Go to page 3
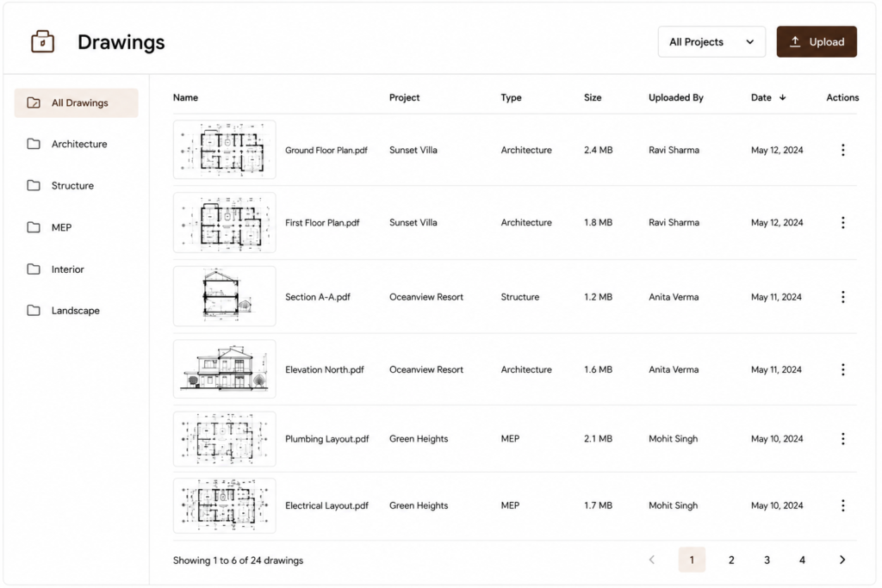Image resolution: width=882 pixels, height=588 pixels. [x=767, y=560]
